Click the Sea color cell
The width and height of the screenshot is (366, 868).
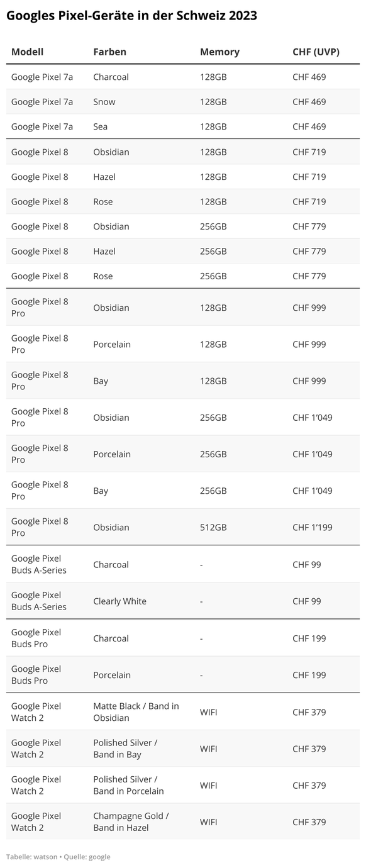coord(100,126)
